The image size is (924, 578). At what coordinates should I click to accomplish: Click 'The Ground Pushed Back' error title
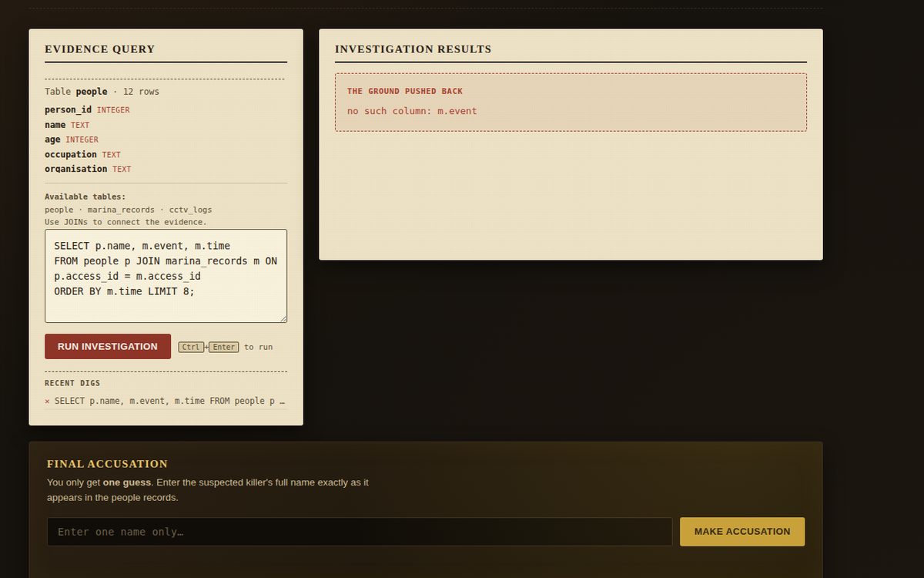coord(405,91)
